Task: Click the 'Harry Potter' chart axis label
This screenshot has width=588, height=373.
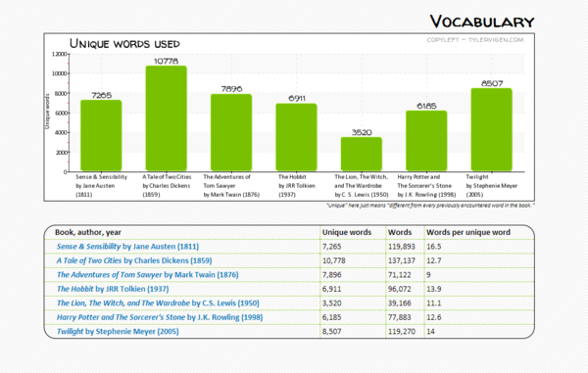Action: point(426,185)
